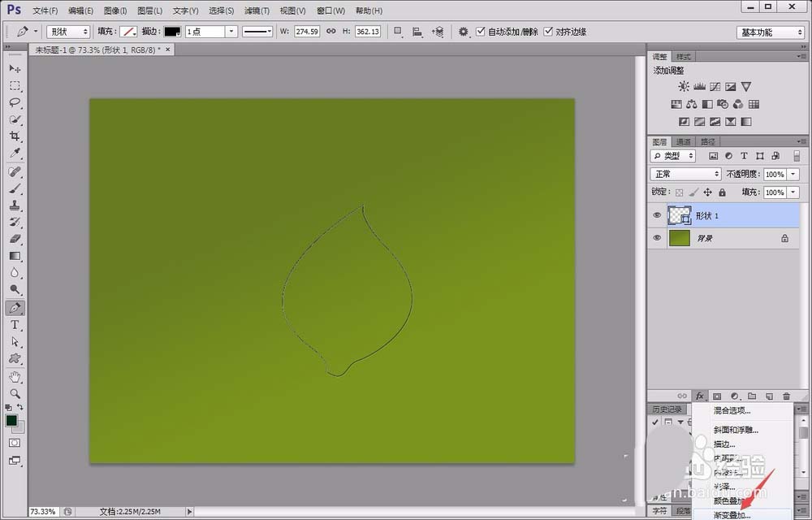Open the 滤镜(T) menu

(257, 11)
